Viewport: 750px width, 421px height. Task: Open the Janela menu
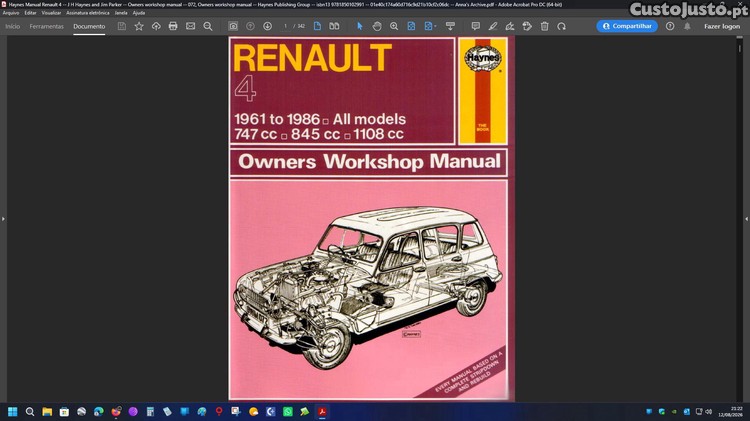(x=121, y=13)
